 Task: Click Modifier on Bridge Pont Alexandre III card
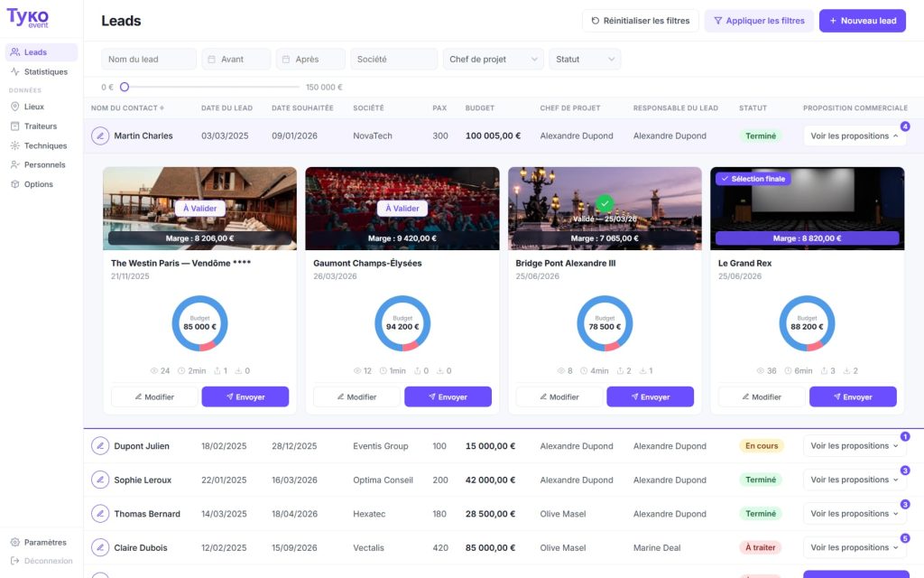[x=559, y=397]
